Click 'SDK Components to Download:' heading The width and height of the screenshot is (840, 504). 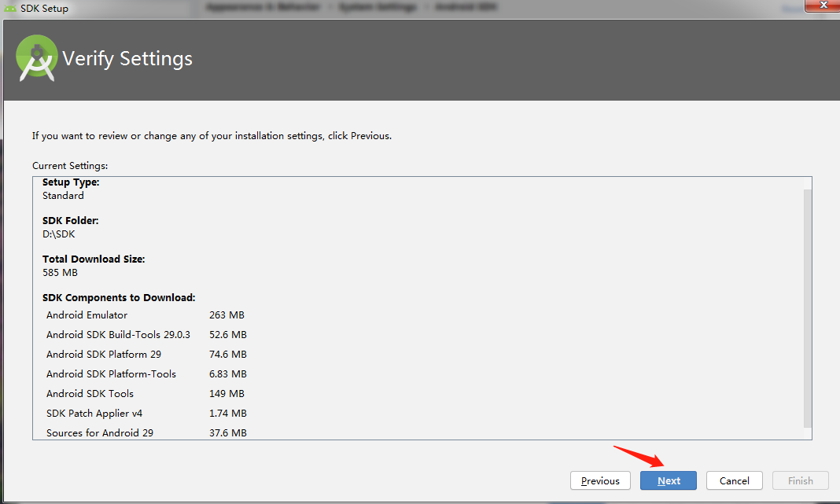click(x=119, y=298)
